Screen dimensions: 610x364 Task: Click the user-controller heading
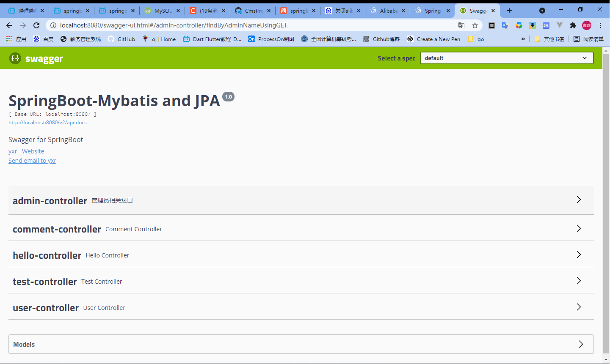(x=46, y=308)
